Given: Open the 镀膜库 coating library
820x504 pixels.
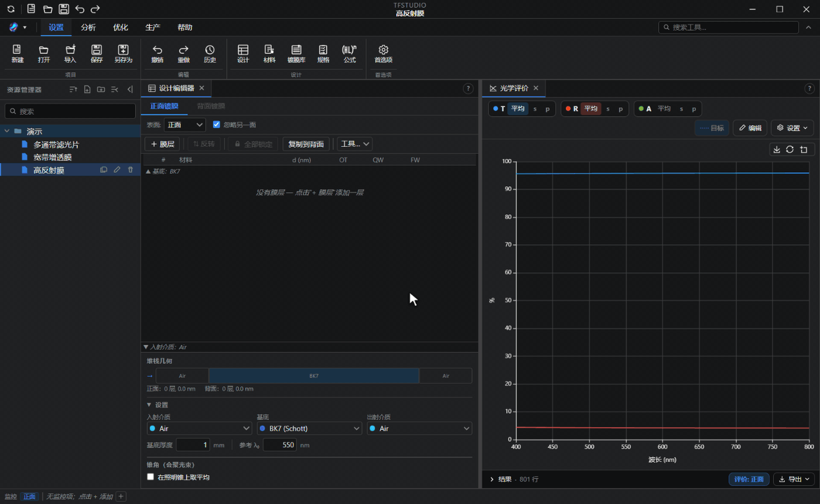Looking at the screenshot, I should click(296, 54).
